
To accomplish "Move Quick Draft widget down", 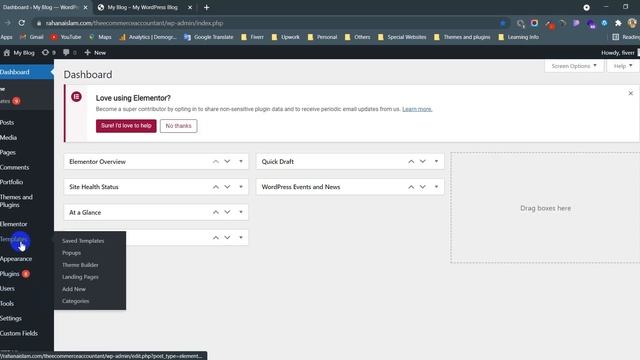I will point(423,162).
